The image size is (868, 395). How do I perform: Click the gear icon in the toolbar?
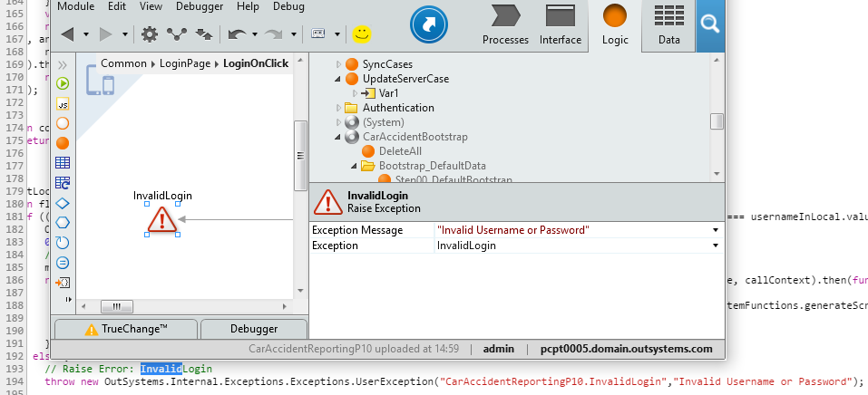149,34
